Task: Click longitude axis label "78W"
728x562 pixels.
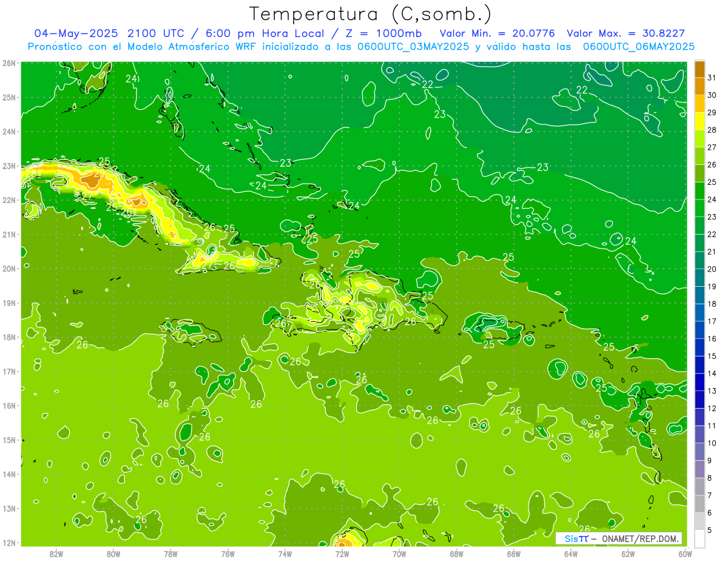Action: pyautogui.click(x=170, y=554)
